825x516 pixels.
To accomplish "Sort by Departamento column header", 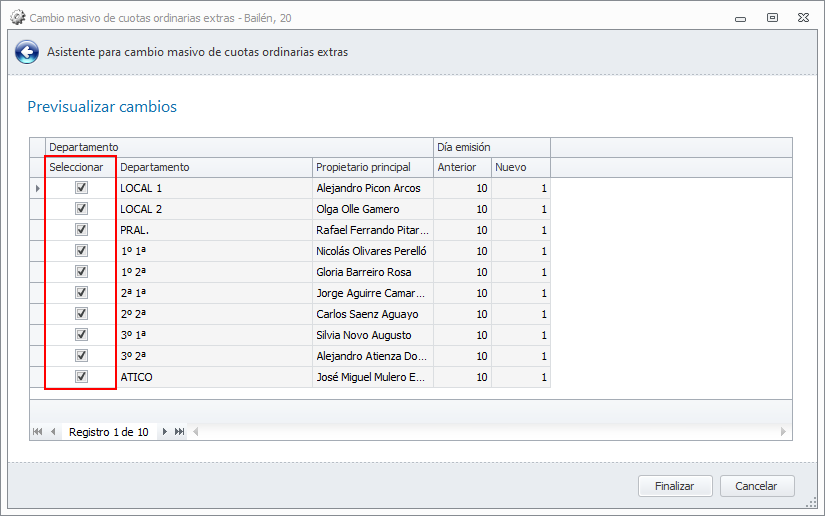I will coord(213,167).
